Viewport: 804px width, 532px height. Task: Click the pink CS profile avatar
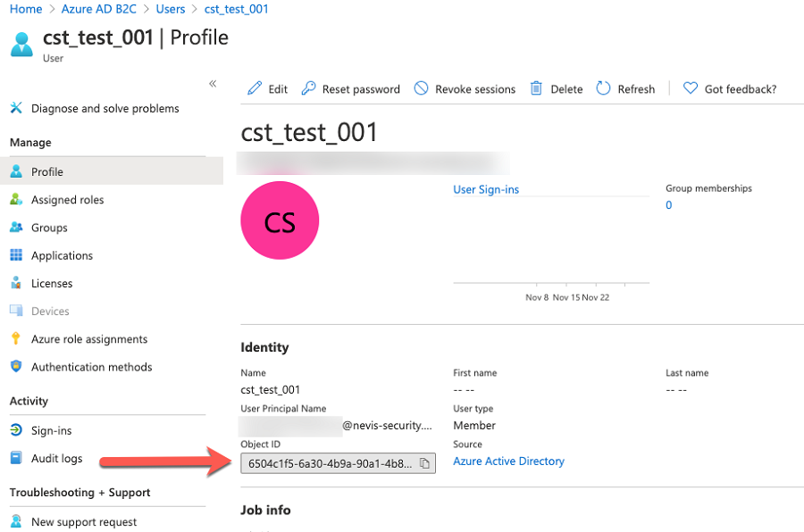pyautogui.click(x=280, y=220)
